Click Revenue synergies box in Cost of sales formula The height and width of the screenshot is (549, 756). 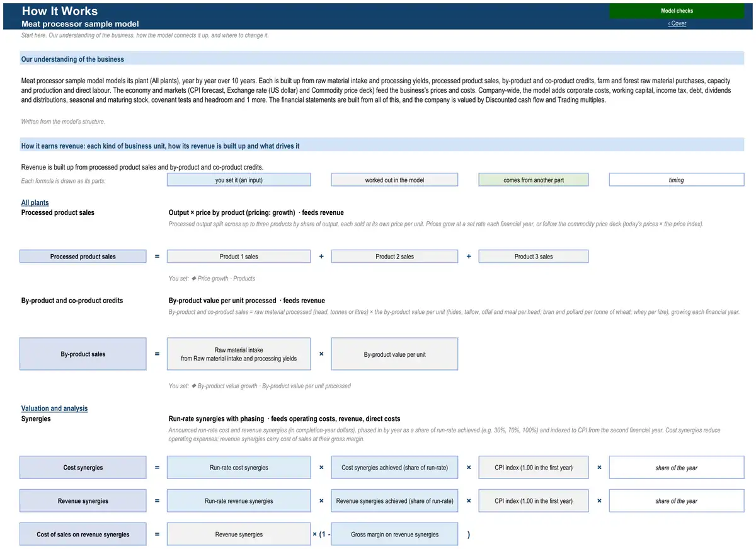(239, 535)
